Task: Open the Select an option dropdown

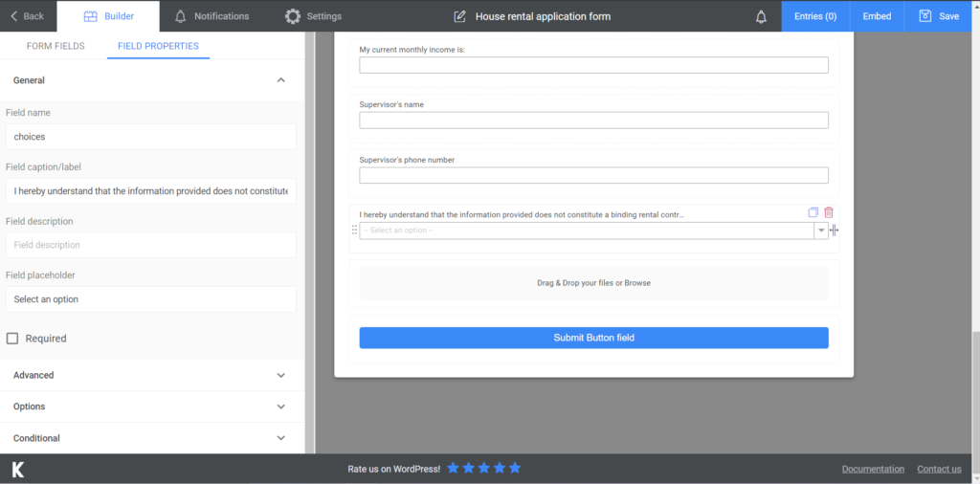Action: coord(593,231)
